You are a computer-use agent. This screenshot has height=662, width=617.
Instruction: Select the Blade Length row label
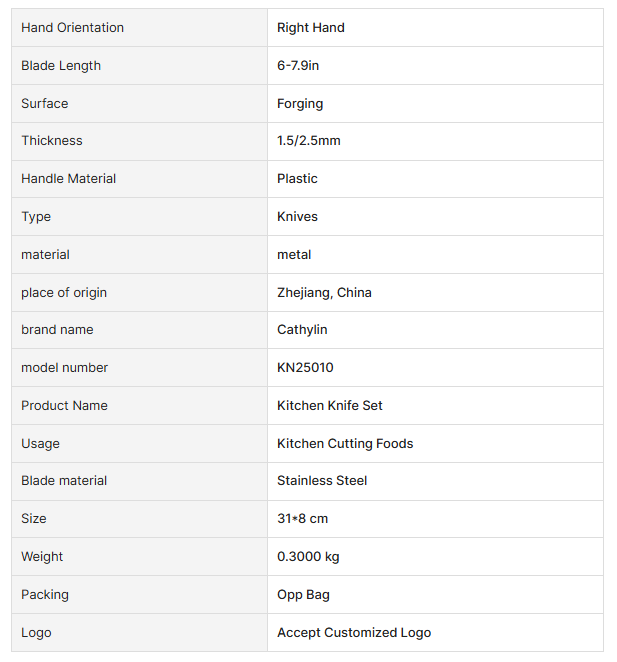[61, 66]
